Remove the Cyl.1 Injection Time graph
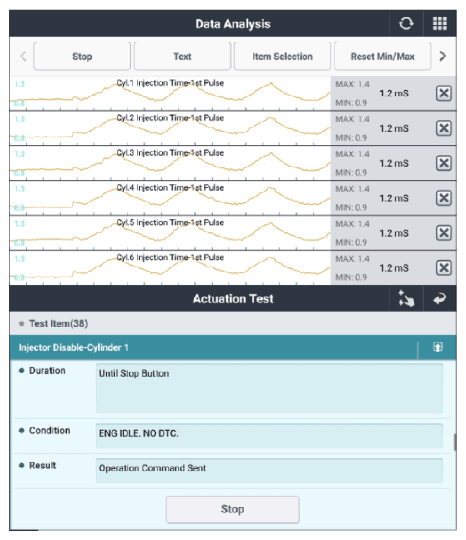 444,93
